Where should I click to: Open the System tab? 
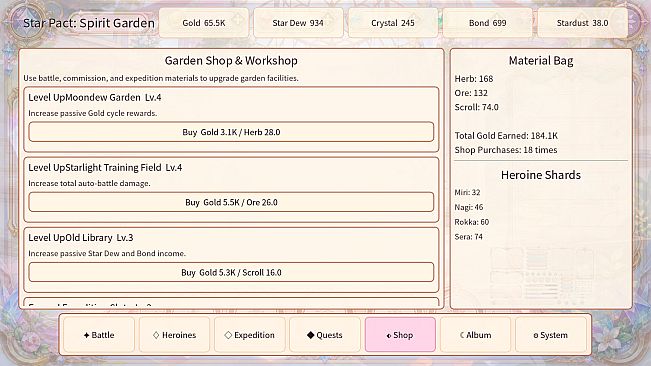tap(551, 335)
